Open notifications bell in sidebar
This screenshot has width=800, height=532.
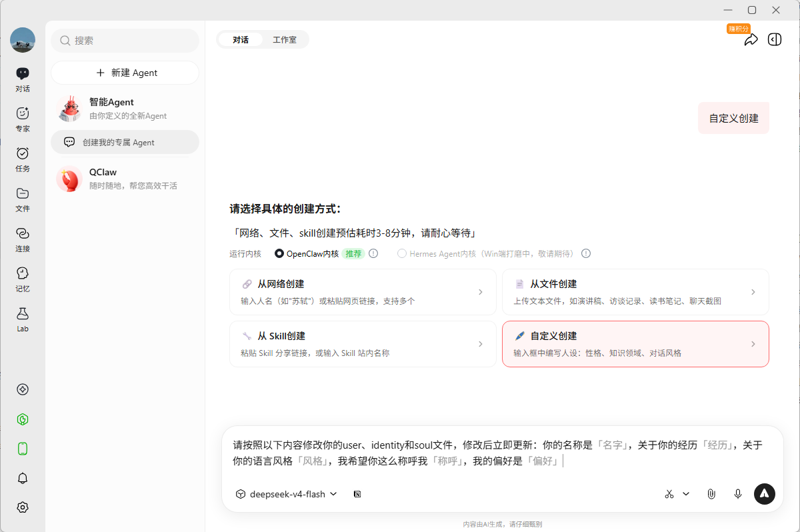23,478
